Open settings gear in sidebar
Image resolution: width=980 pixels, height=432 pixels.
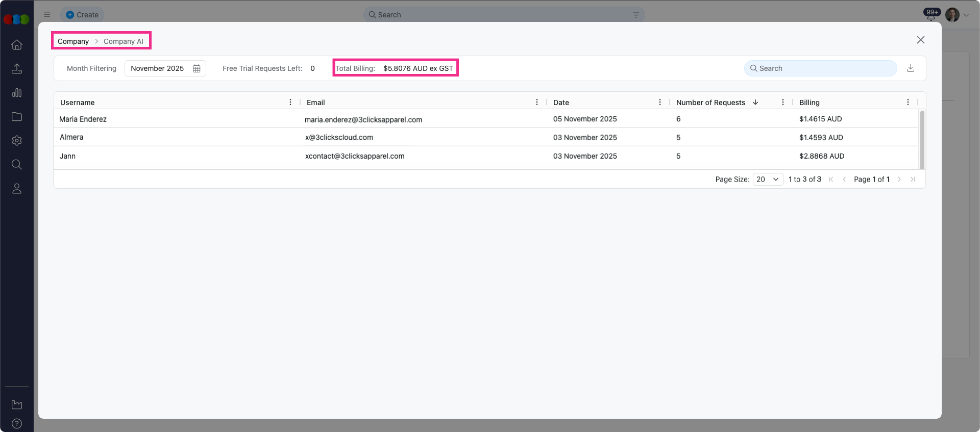17,141
